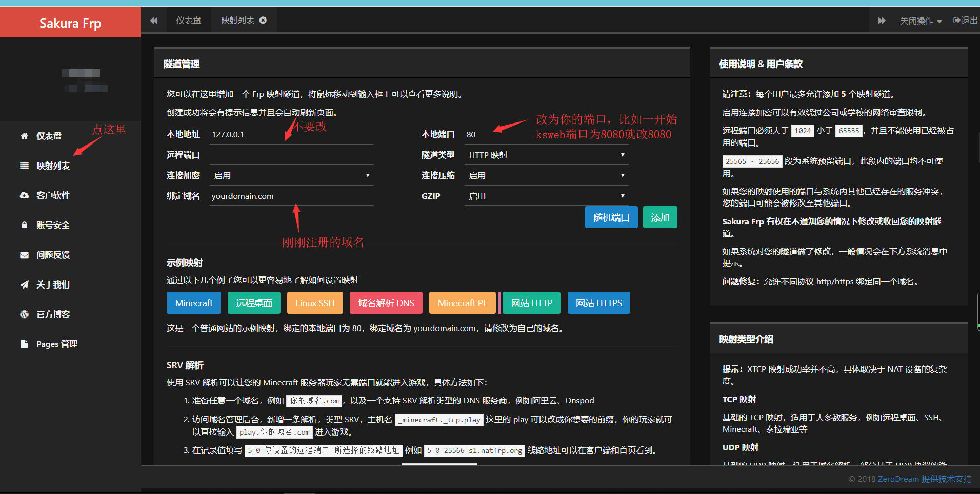Open the 隧道类型 dropdown showing HTTP 映射
980x494 pixels.
[x=546, y=155]
